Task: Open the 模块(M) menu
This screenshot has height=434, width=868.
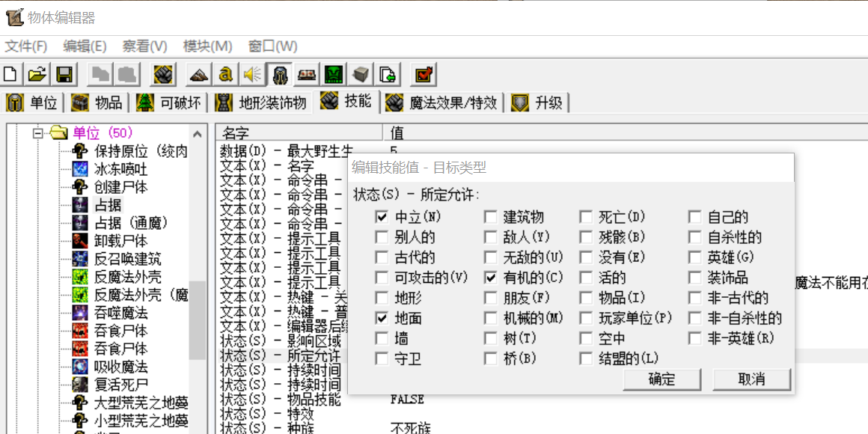Action: tap(207, 46)
